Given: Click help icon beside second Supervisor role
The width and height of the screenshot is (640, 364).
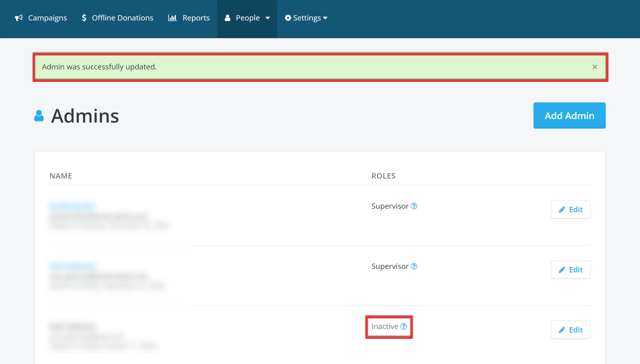Looking at the screenshot, I should point(414,266).
